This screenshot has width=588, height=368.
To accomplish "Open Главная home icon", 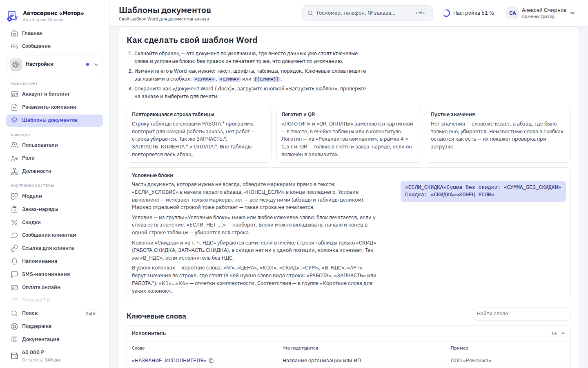I will click(x=14, y=33).
